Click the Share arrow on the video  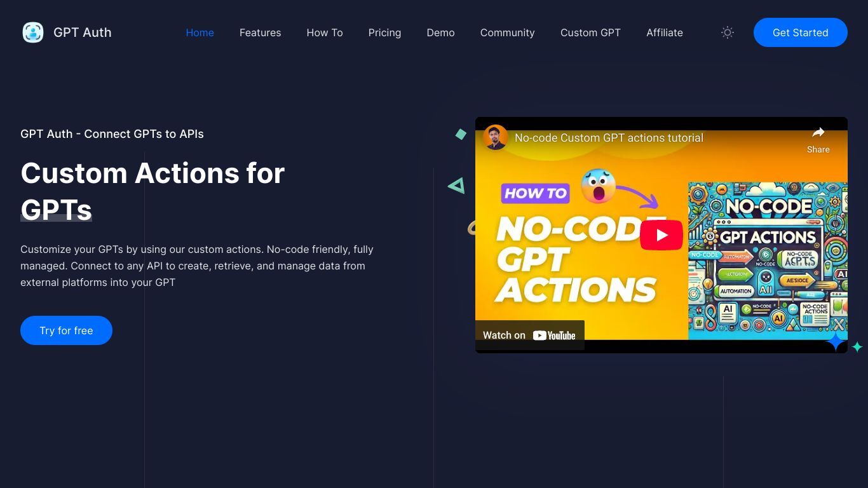[818, 139]
